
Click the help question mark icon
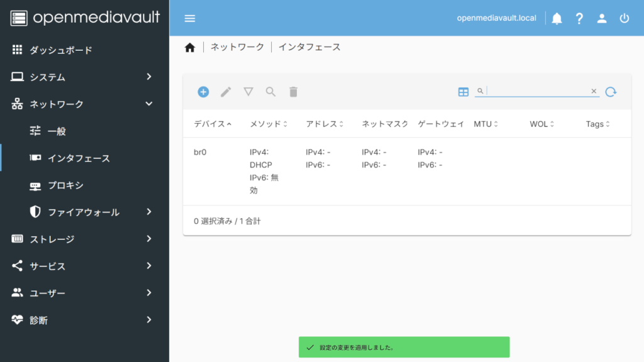pos(579,18)
